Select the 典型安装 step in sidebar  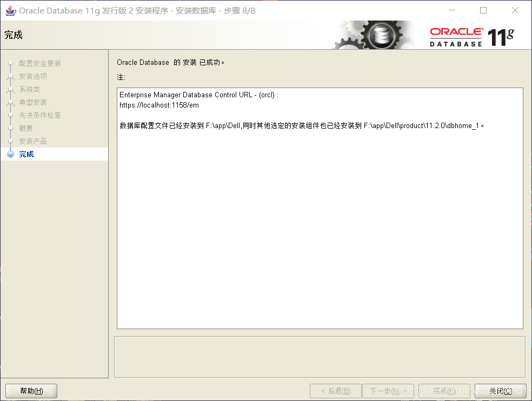pyautogui.click(x=33, y=102)
